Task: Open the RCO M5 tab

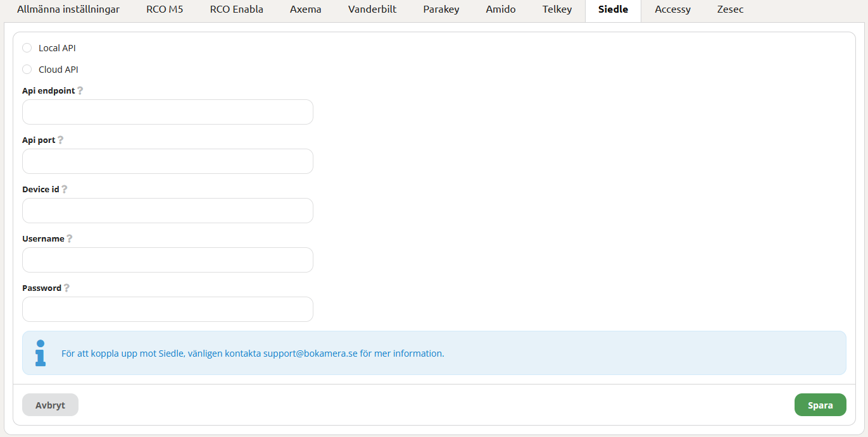Action: click(165, 9)
